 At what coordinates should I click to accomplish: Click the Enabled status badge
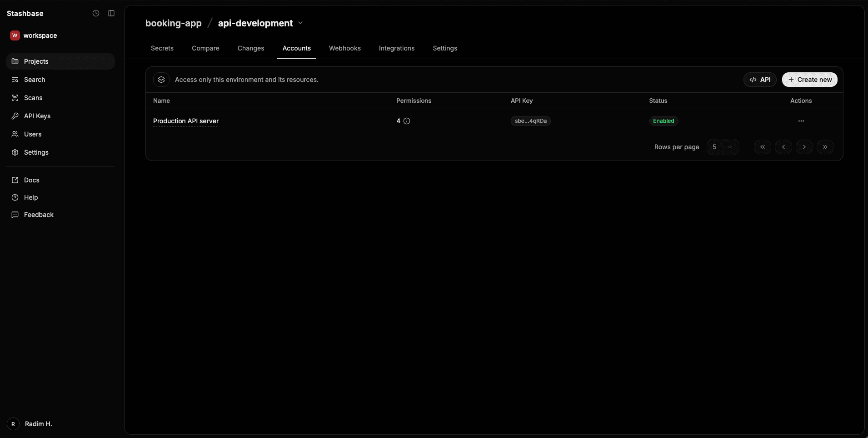[x=663, y=121]
